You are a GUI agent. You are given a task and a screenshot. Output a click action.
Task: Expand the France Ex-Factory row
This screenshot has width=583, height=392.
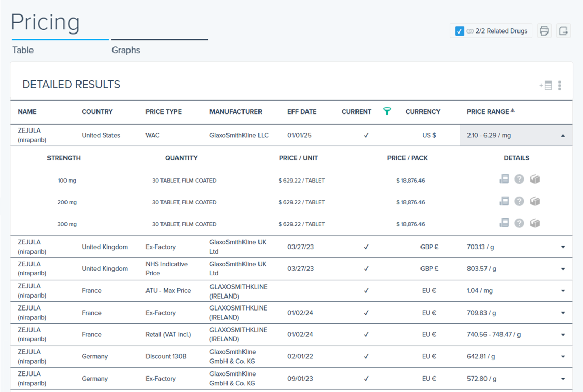[563, 313]
